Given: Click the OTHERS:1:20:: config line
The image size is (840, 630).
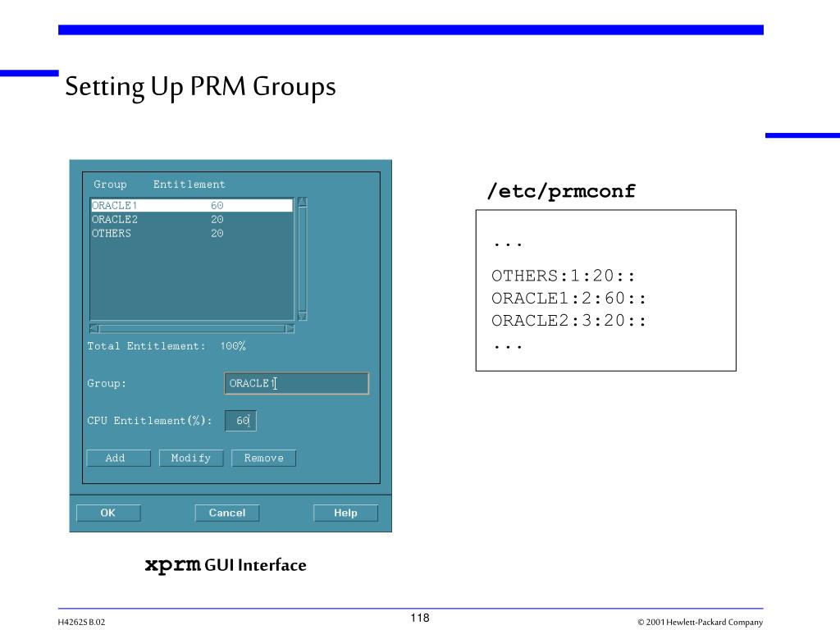Looking at the screenshot, I should 563,276.
